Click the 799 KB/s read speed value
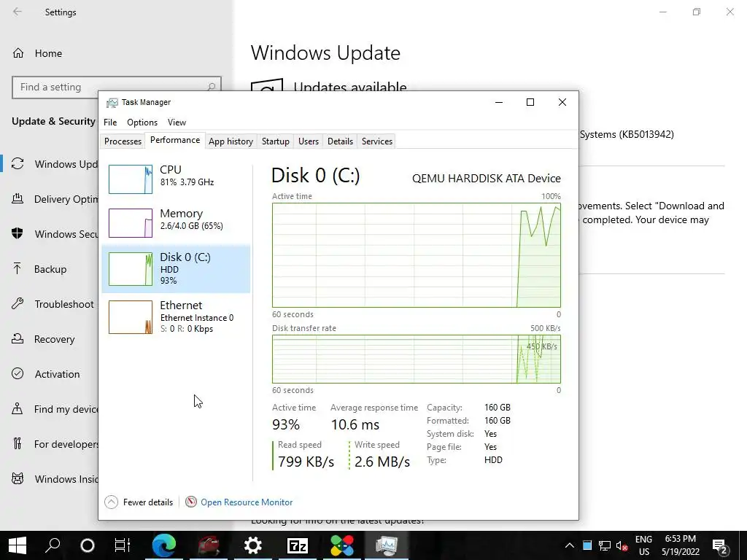The height and width of the screenshot is (560, 747). [x=306, y=462]
